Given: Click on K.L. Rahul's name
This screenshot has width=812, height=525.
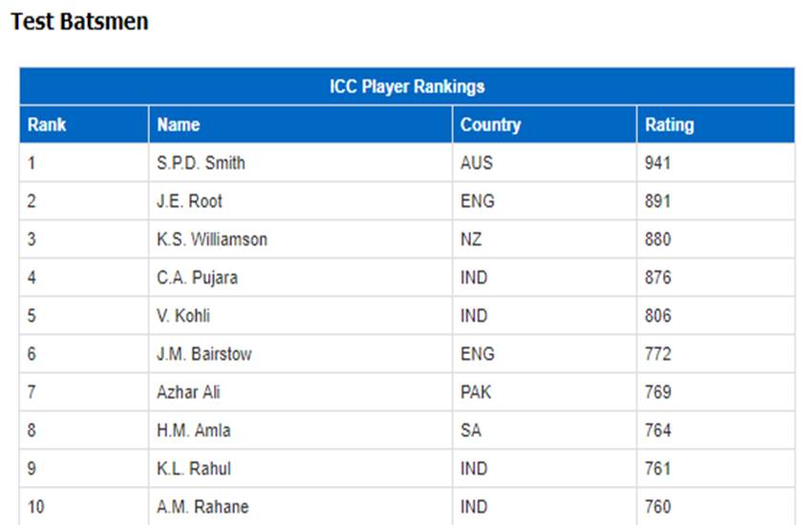Looking at the screenshot, I should [x=194, y=469].
